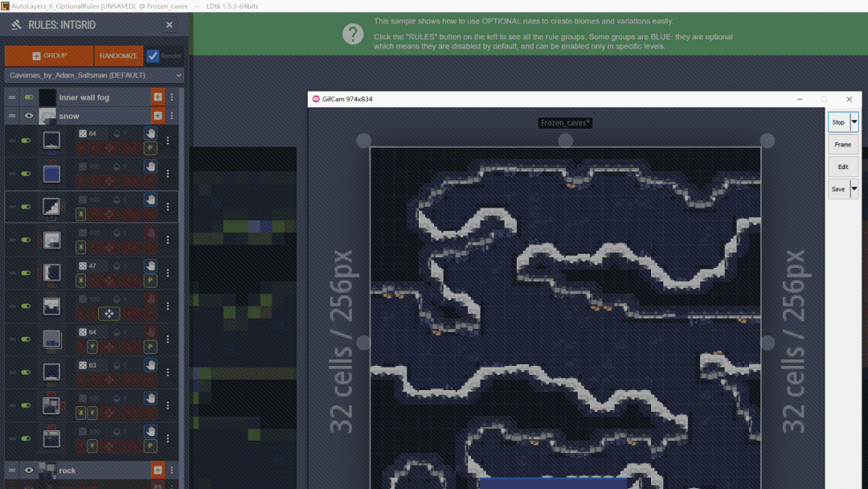Click hand icon of the blue tile rule
Image resolution: width=868 pixels, height=489 pixels.
click(150, 166)
